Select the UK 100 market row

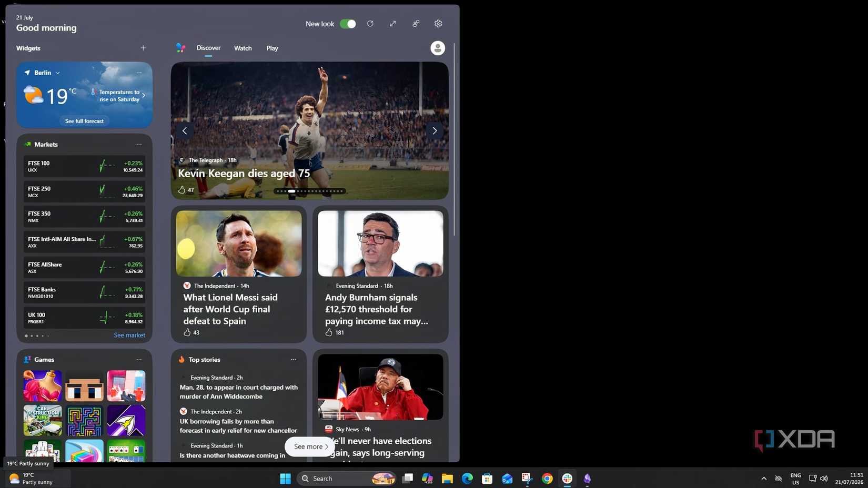84,318
